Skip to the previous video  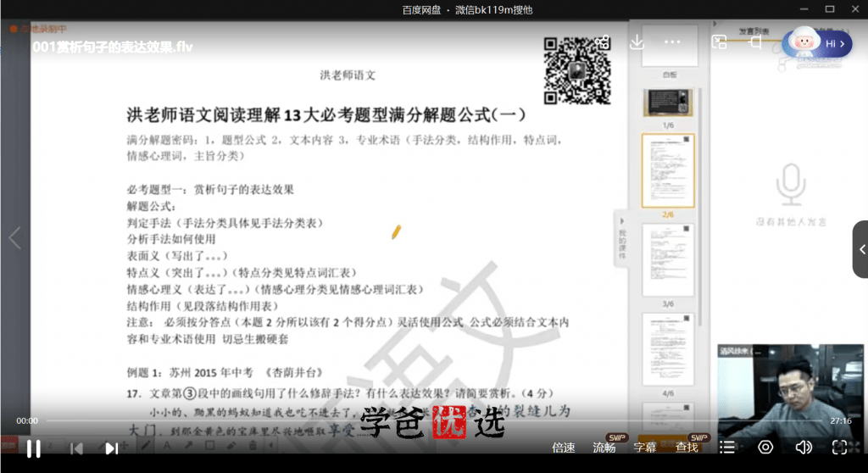click(x=77, y=448)
